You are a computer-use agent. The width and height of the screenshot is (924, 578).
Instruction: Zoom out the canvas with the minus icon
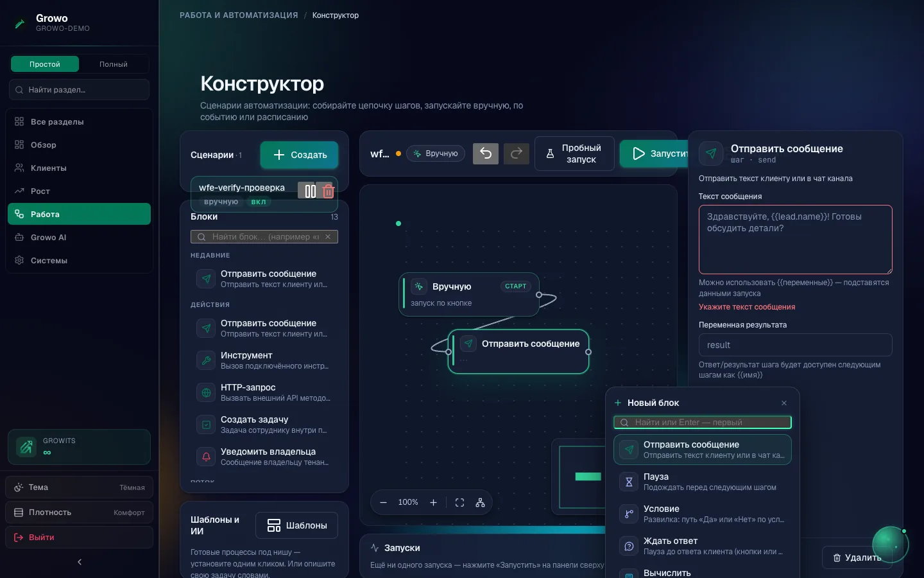[x=383, y=502]
